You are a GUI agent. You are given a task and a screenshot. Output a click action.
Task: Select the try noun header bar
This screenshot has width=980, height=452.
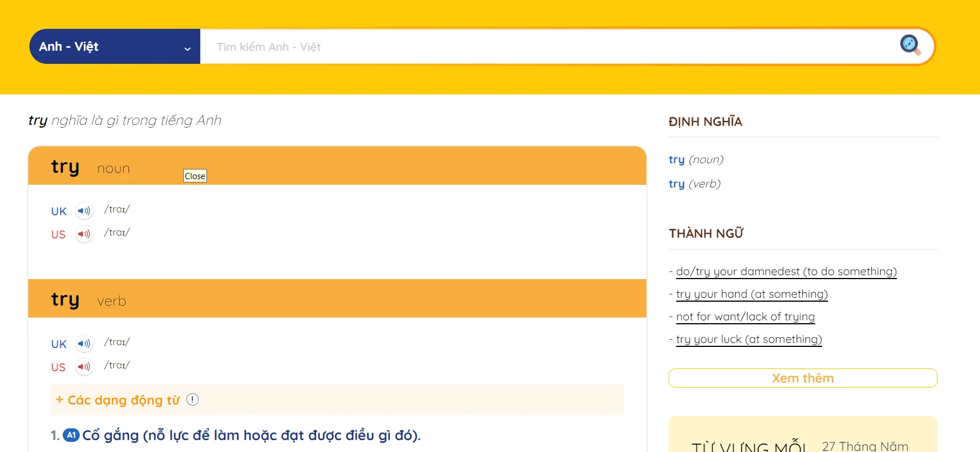click(x=337, y=166)
